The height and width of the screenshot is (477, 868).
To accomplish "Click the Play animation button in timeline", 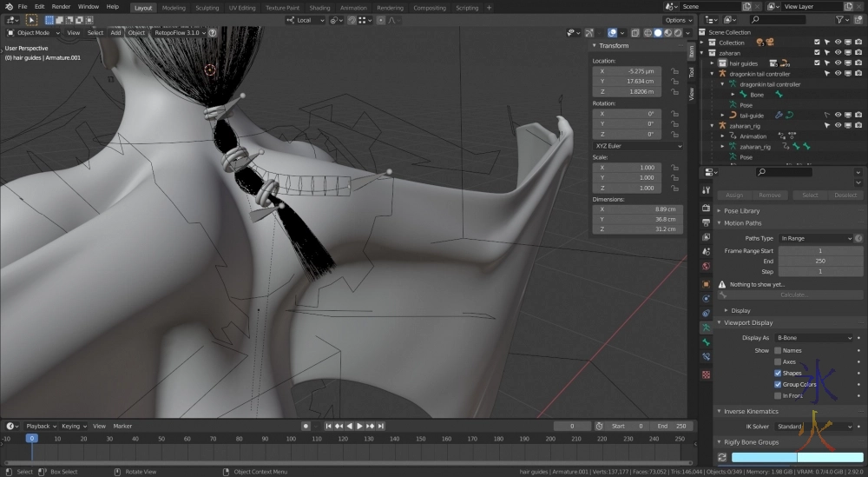I will (x=359, y=426).
